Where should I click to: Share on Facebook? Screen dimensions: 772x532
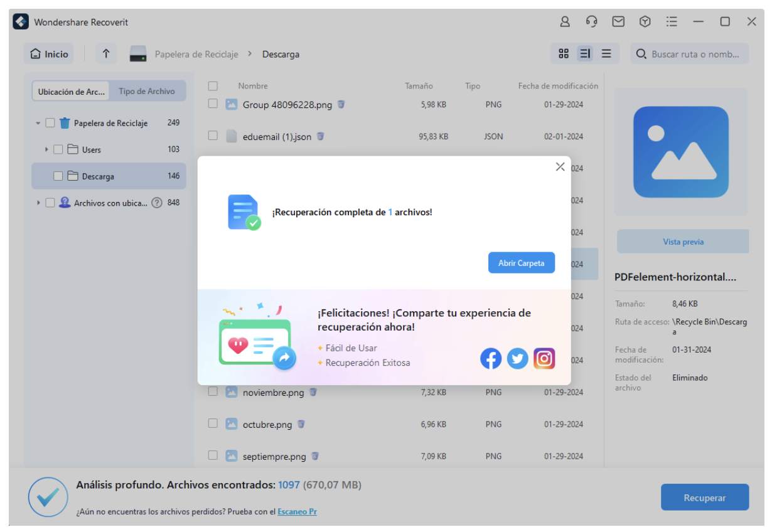491,358
